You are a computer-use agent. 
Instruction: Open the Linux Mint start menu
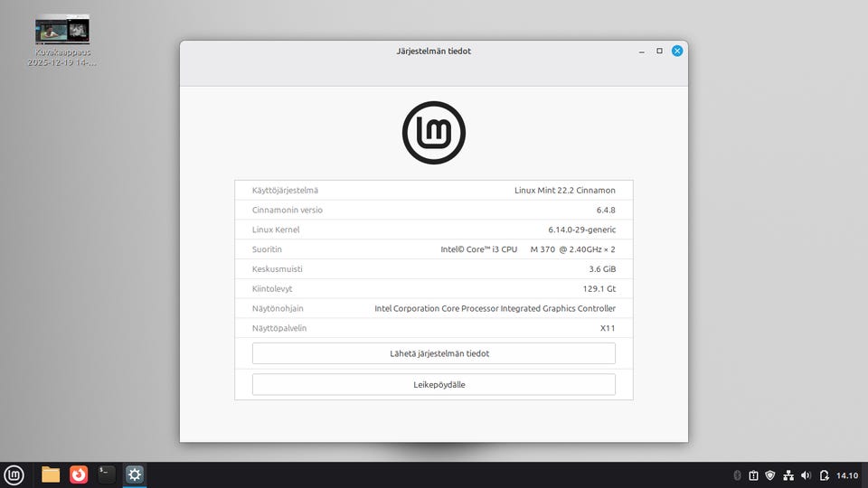[x=14, y=474]
